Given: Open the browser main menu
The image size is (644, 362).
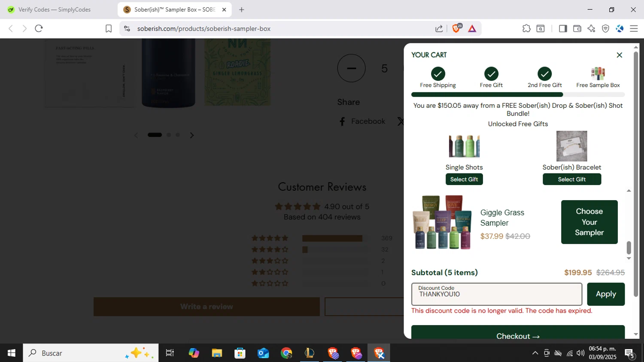Looking at the screenshot, I should (634, 29).
